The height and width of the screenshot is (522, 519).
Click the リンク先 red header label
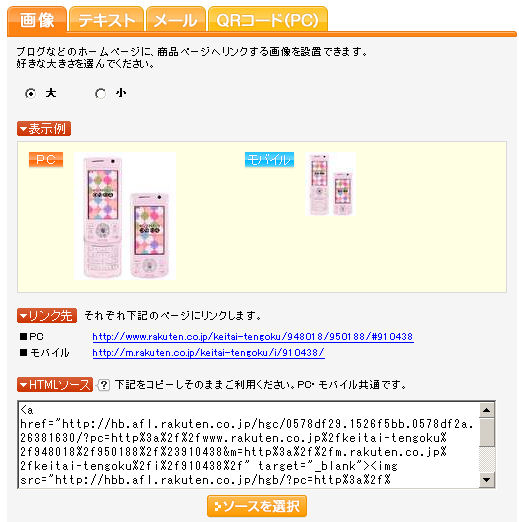tap(47, 316)
